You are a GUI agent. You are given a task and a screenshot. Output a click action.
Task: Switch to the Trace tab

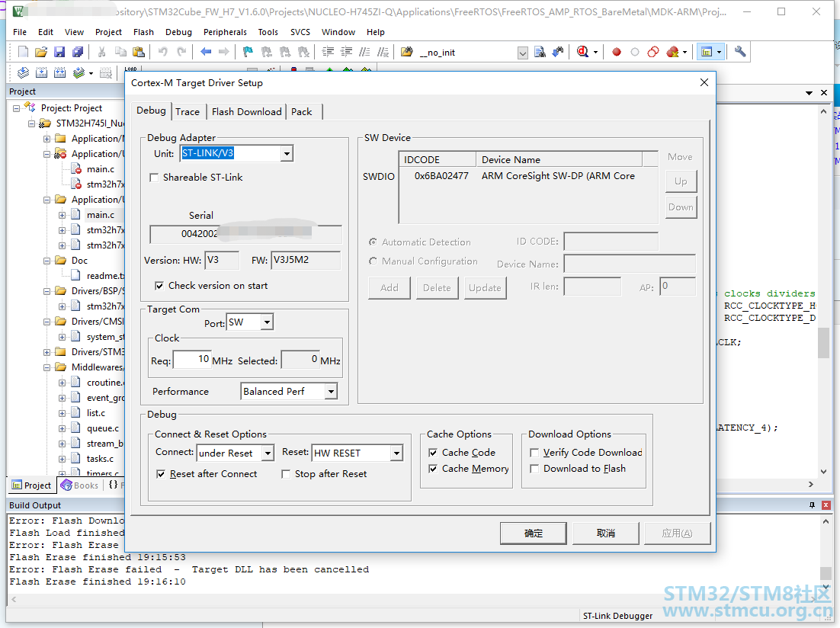(188, 112)
